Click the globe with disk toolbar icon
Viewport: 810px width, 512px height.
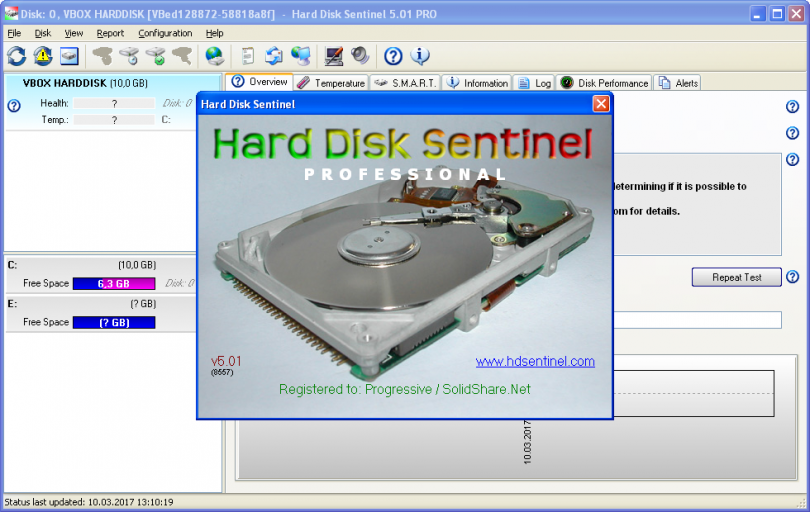point(214,56)
